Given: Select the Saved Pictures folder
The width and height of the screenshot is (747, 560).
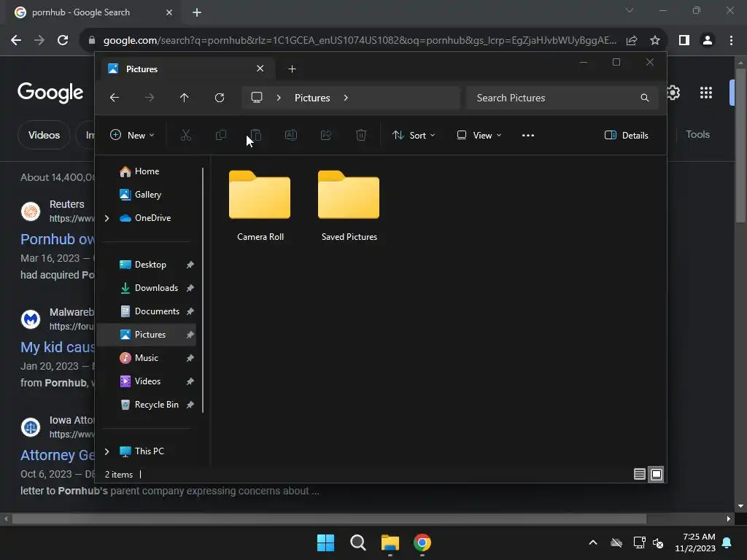Looking at the screenshot, I should click(x=349, y=206).
